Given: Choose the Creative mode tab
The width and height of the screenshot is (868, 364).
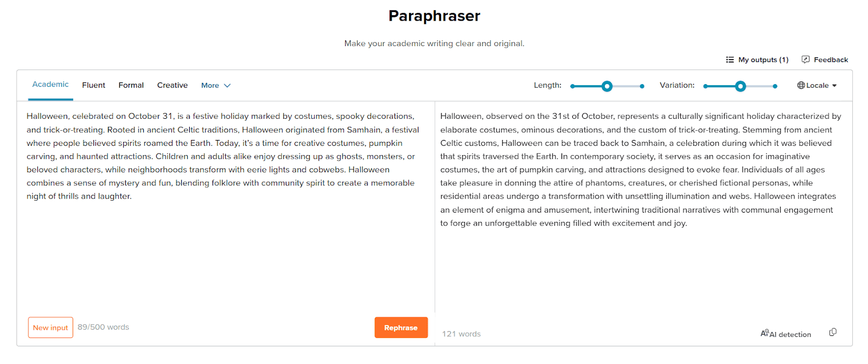Looking at the screenshot, I should [x=173, y=85].
